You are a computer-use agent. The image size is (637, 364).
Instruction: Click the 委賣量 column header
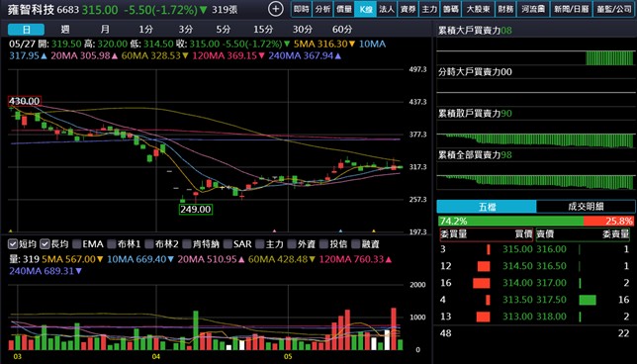point(616,234)
